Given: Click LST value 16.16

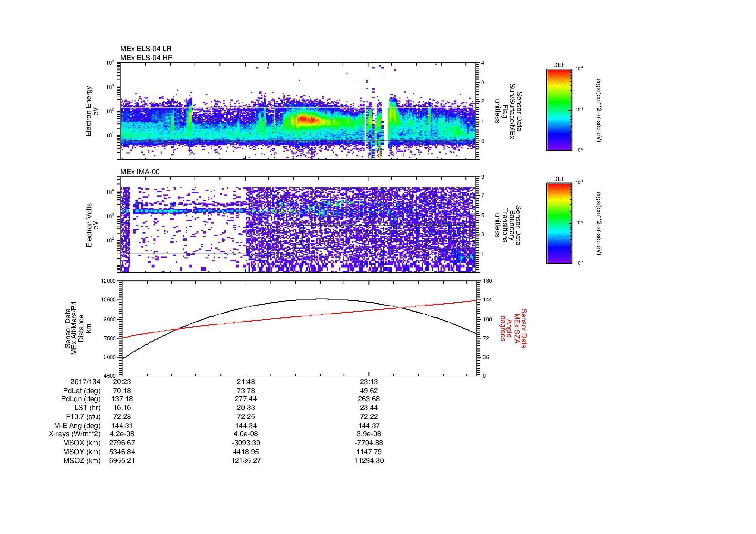Looking at the screenshot, I should (122, 408).
